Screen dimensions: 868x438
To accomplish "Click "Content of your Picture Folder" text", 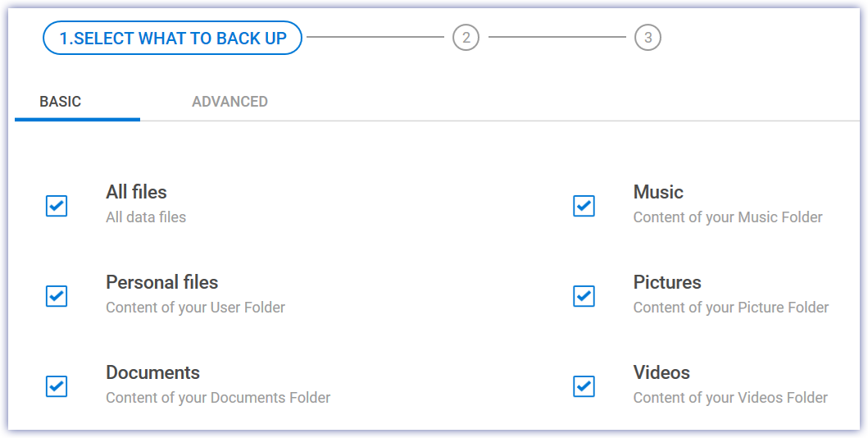I will click(x=730, y=308).
